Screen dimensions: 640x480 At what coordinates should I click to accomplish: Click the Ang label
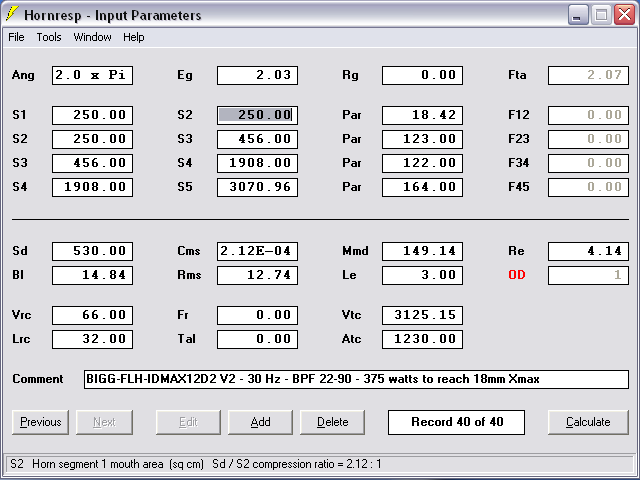pos(23,76)
